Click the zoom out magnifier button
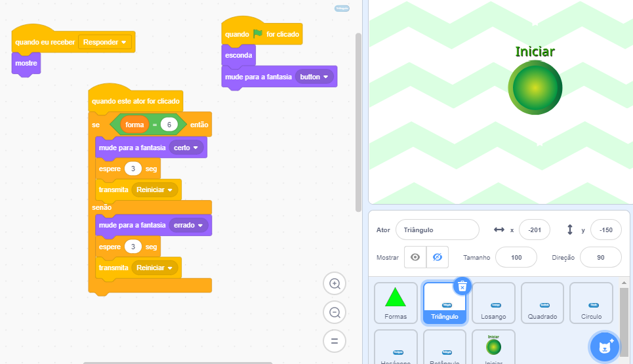Screen dimensions: 633x364 (335, 312)
